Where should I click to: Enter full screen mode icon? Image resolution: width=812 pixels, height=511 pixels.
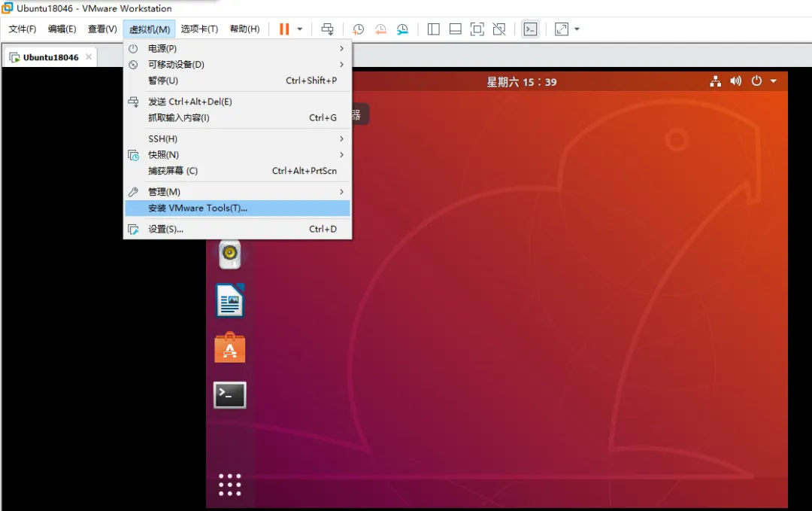(x=477, y=29)
